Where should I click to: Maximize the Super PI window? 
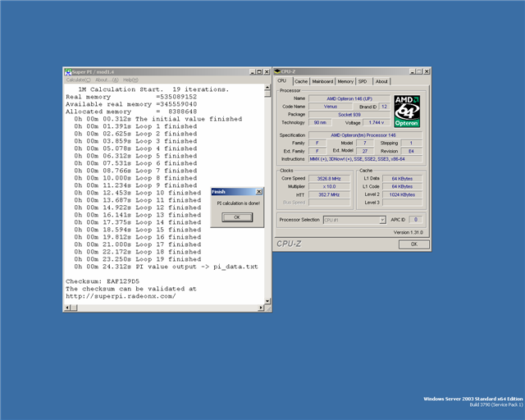pyautogui.click(x=259, y=71)
